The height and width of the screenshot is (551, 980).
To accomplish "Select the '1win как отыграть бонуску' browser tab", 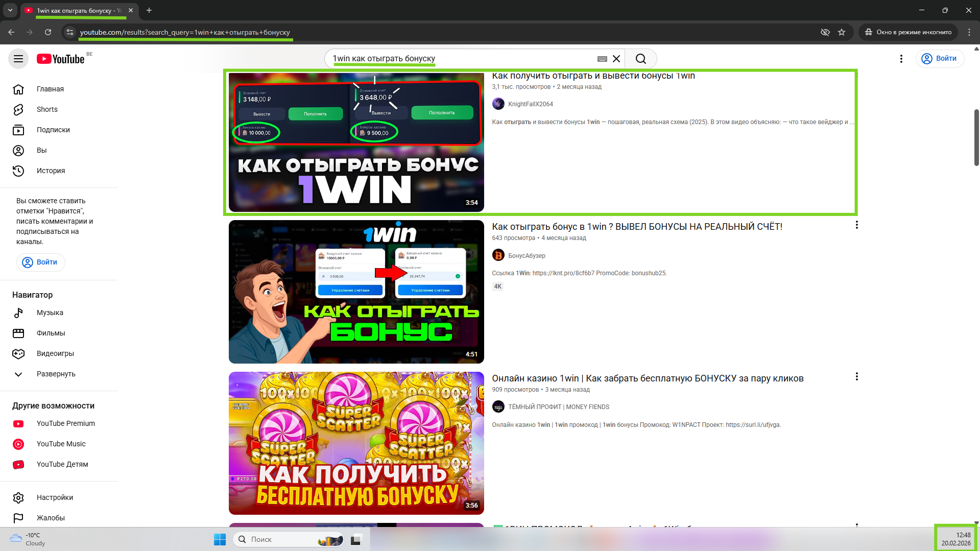I will [79, 10].
